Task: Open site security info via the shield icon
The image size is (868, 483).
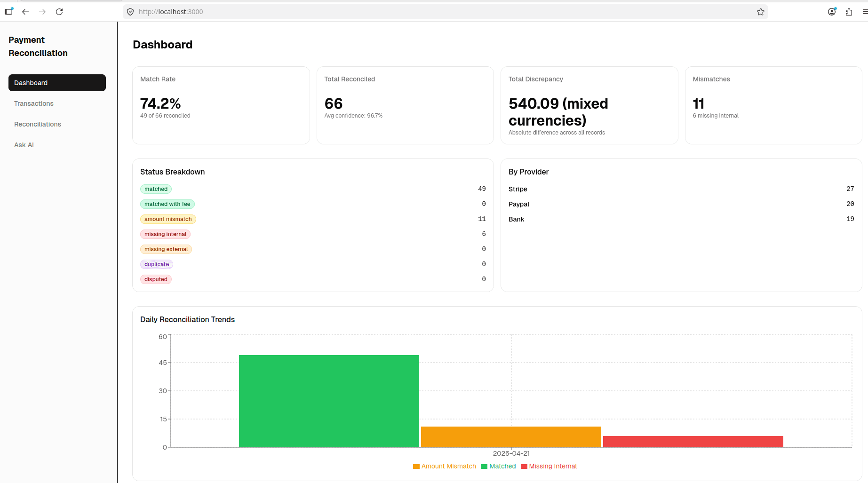Action: [130, 12]
